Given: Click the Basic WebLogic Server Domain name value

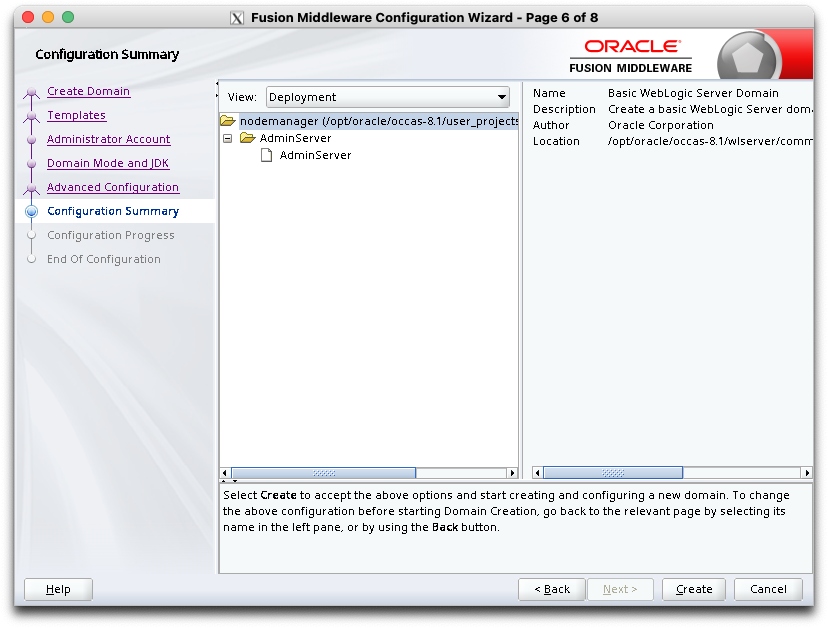Looking at the screenshot, I should 693,93.
